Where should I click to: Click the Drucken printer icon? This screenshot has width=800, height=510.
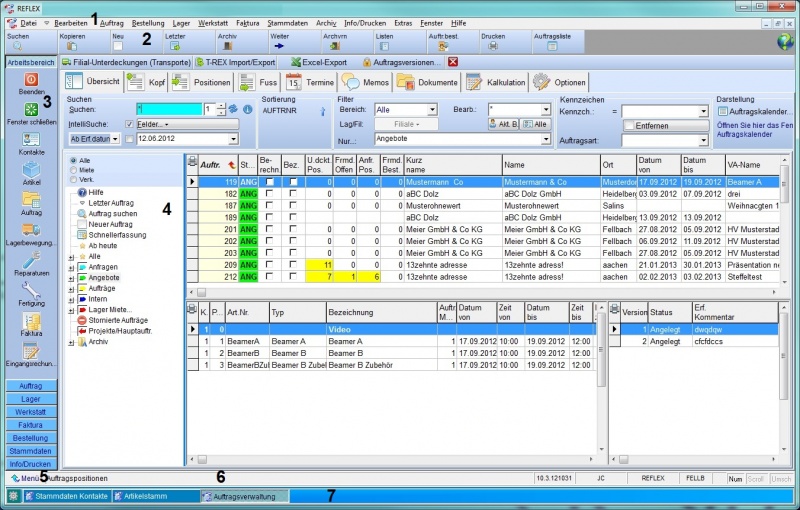[x=492, y=46]
